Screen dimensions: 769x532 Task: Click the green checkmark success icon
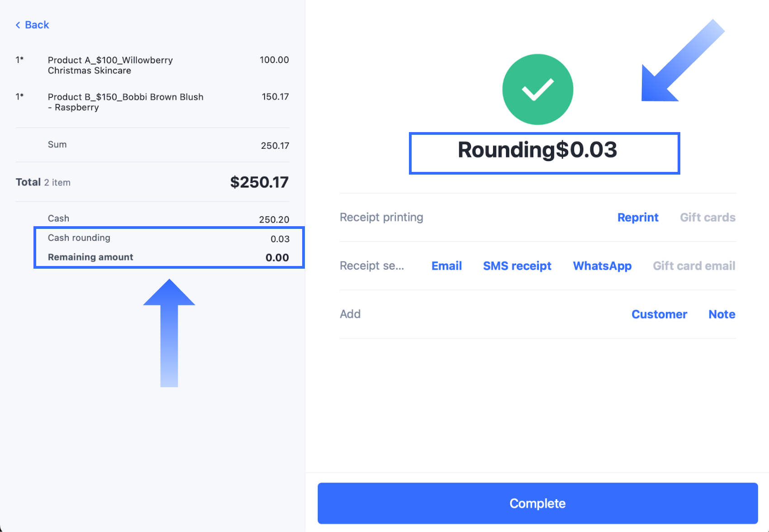(537, 90)
